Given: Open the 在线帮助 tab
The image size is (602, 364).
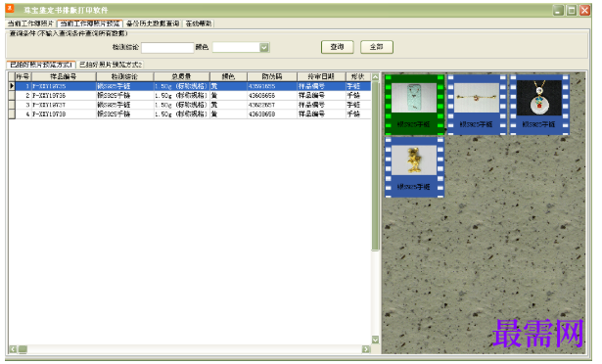Looking at the screenshot, I should tap(199, 23).
